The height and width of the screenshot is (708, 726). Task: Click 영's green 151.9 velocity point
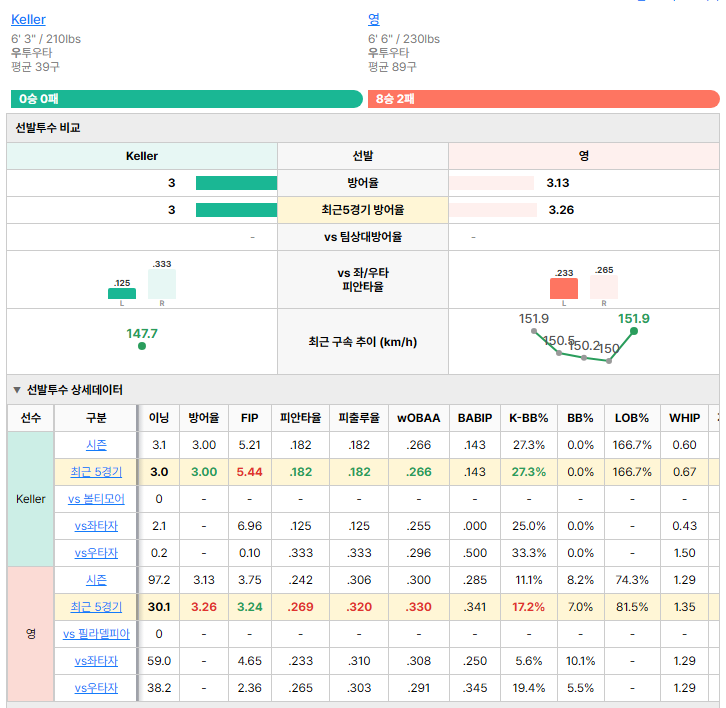coord(634,331)
